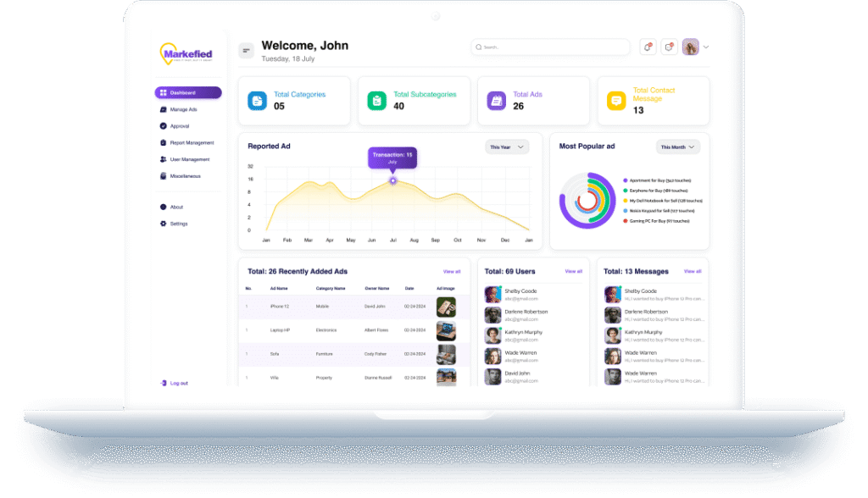Click the hamburger menu toggle icon

(247, 51)
